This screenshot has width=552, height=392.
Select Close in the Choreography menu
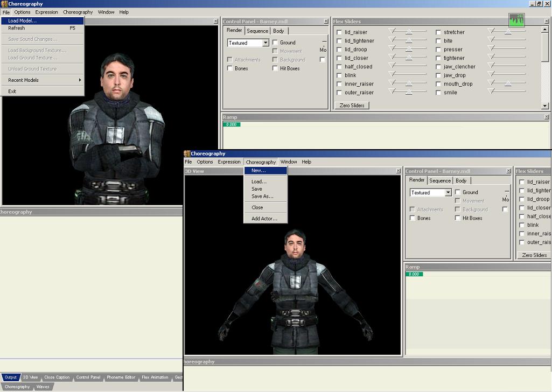click(265, 208)
